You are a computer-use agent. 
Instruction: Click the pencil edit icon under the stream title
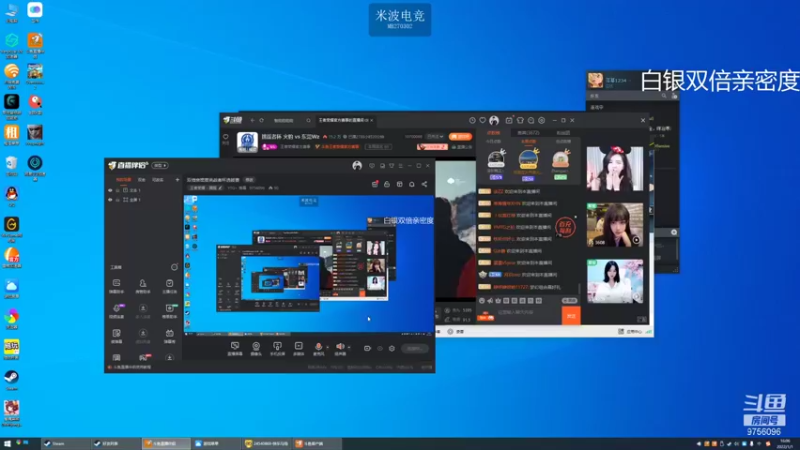(x=220, y=188)
